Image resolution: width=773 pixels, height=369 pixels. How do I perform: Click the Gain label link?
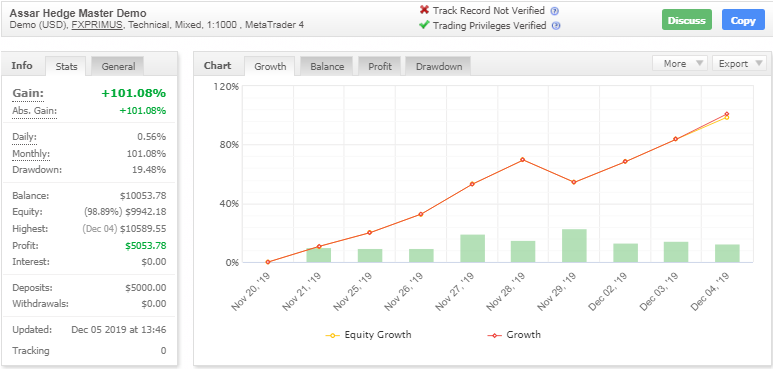pyautogui.click(x=28, y=94)
